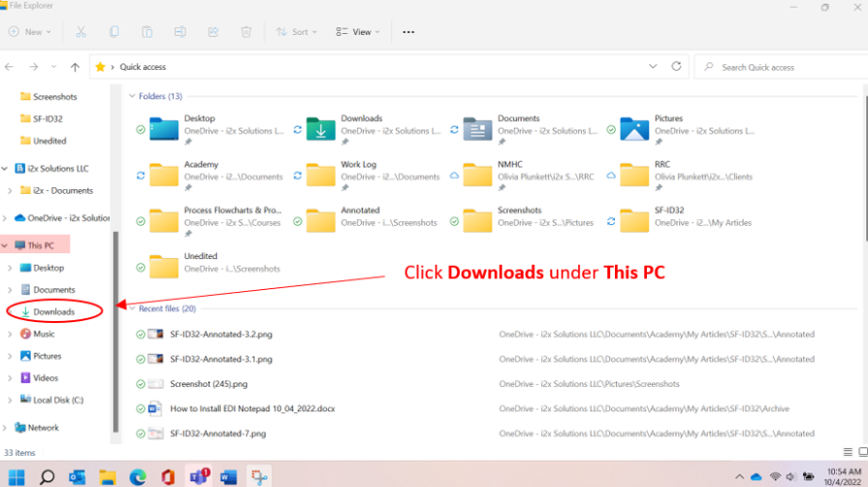Open the Desktop folder icon in Folders
868x487 pixels.
pyautogui.click(x=164, y=129)
